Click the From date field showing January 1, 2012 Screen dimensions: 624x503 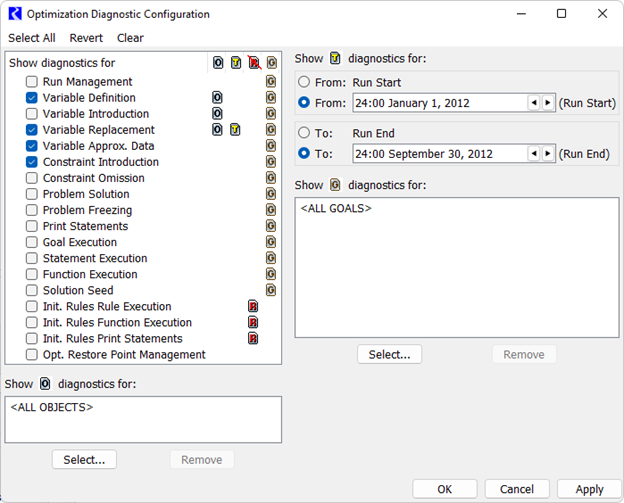click(x=438, y=103)
